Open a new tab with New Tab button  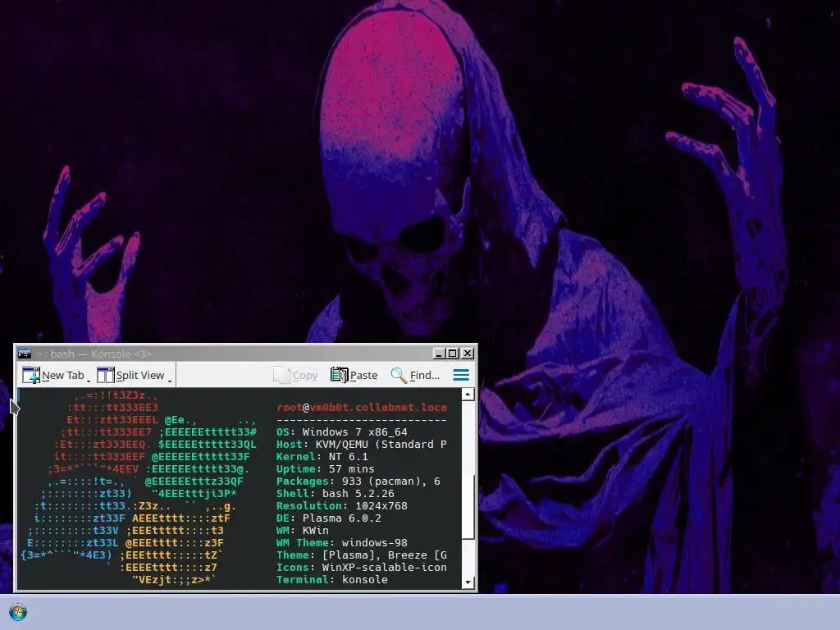[x=53, y=375]
